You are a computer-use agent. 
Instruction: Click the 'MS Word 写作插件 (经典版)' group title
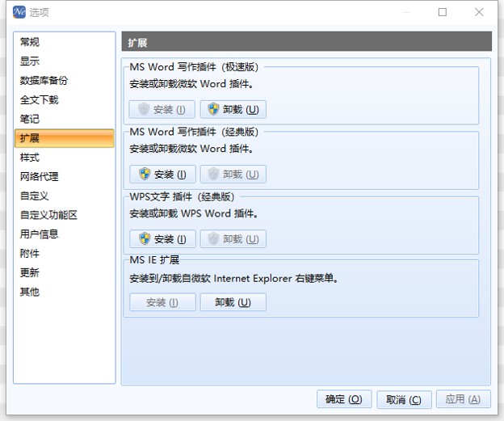194,132
